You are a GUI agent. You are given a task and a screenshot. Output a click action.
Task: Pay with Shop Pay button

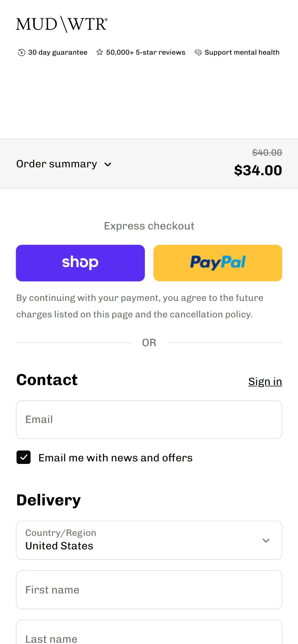(x=80, y=263)
